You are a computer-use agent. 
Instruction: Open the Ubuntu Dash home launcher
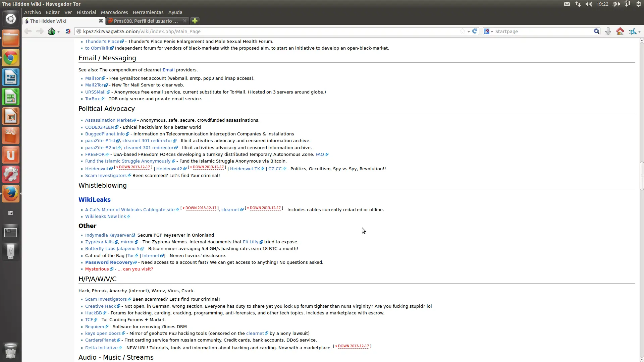[11, 19]
